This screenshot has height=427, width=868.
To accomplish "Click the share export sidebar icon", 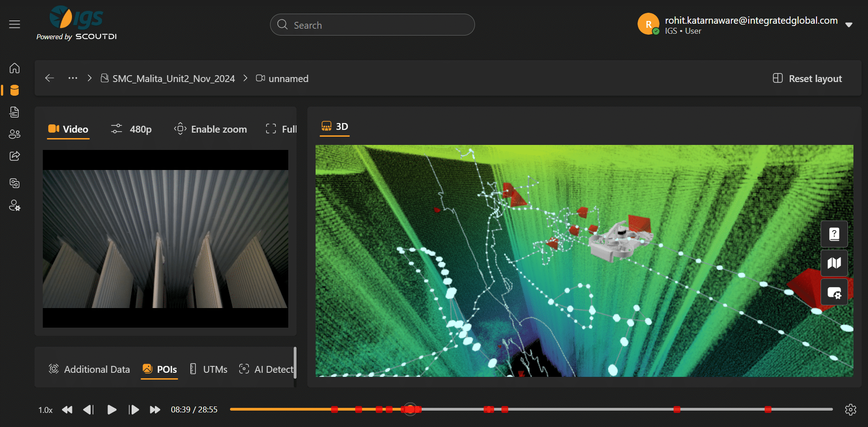I will tap(15, 156).
